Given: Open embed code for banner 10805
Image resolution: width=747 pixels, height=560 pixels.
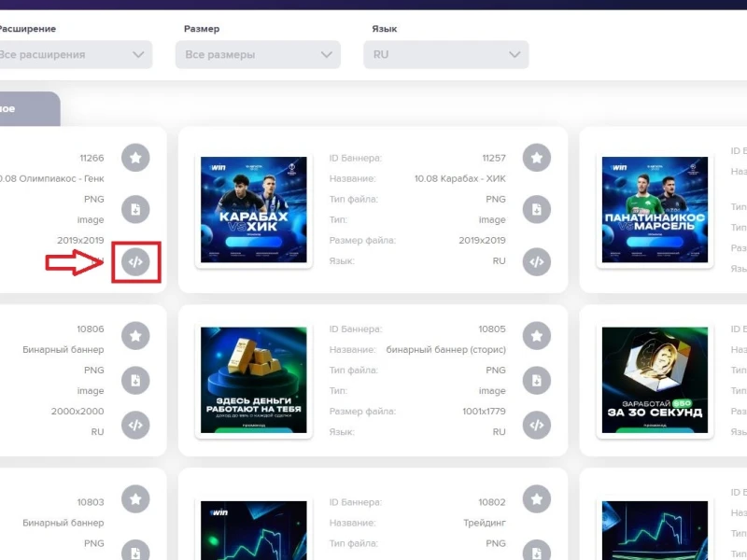Looking at the screenshot, I should [536, 426].
